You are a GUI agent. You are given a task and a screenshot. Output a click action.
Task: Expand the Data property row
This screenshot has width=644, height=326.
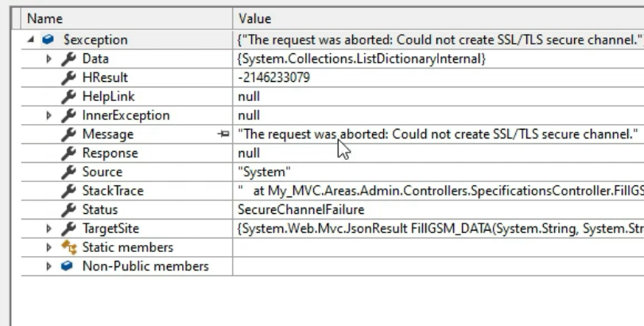48,59
